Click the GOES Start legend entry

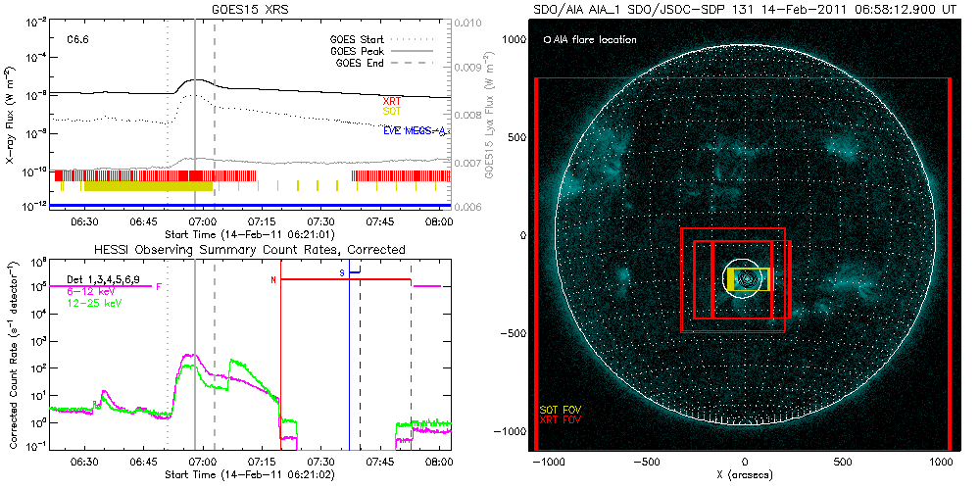click(359, 40)
